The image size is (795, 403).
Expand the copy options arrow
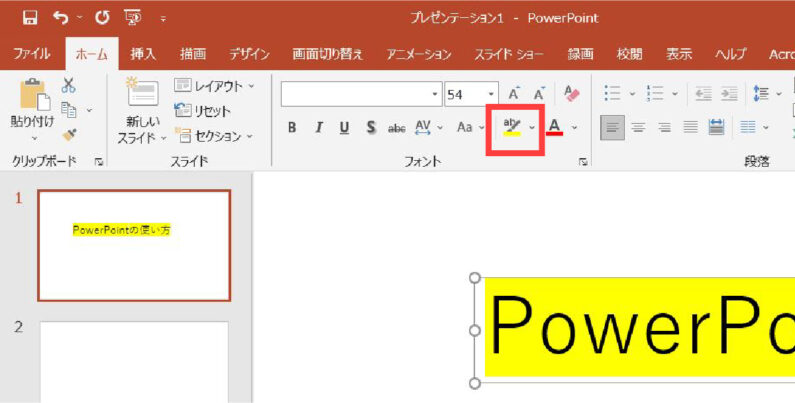tap(89, 110)
